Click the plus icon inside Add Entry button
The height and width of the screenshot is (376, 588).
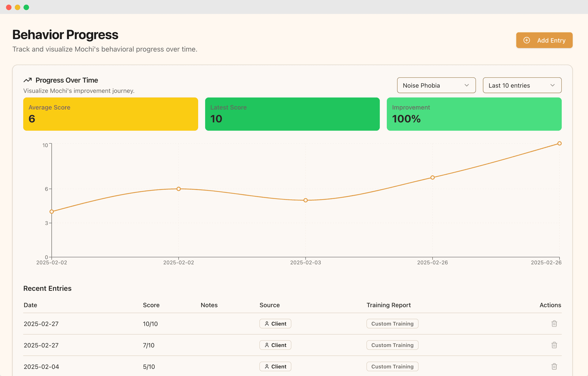(x=526, y=40)
